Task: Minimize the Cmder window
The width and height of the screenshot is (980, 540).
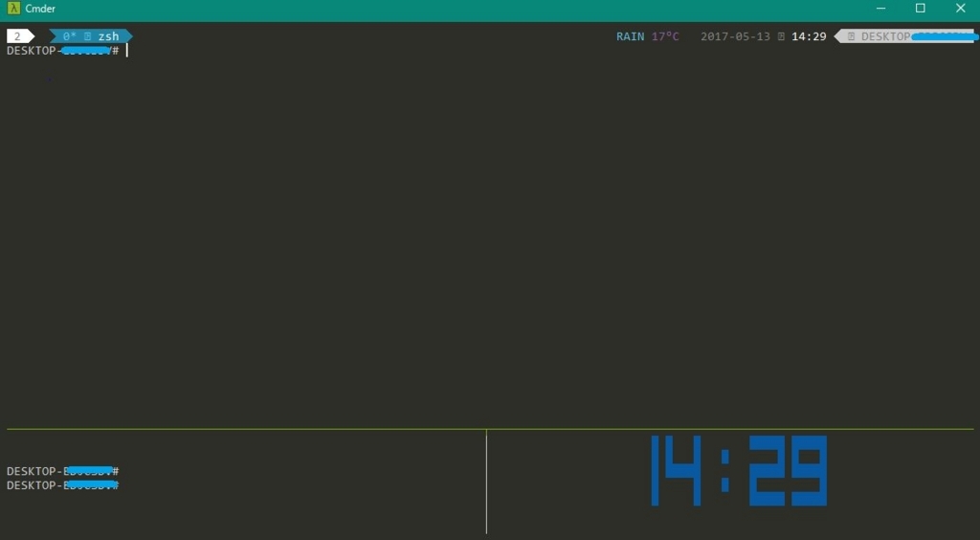Action: pos(880,8)
